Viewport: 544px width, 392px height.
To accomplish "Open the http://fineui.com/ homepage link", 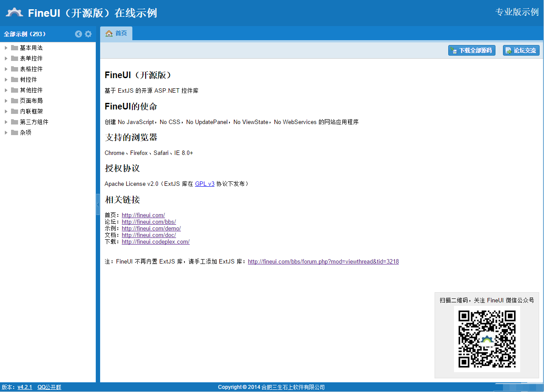I will (143, 215).
